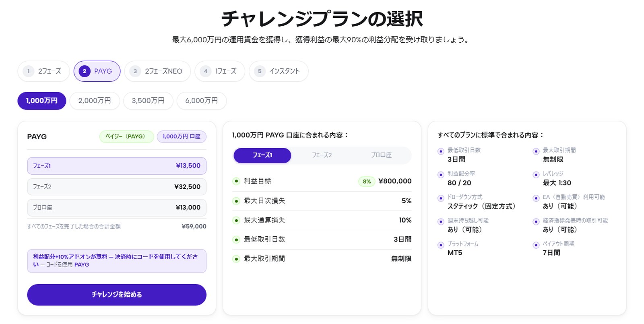Click the green bullet beside 最大取引期間 row
The image size is (644, 324).
[236, 259]
